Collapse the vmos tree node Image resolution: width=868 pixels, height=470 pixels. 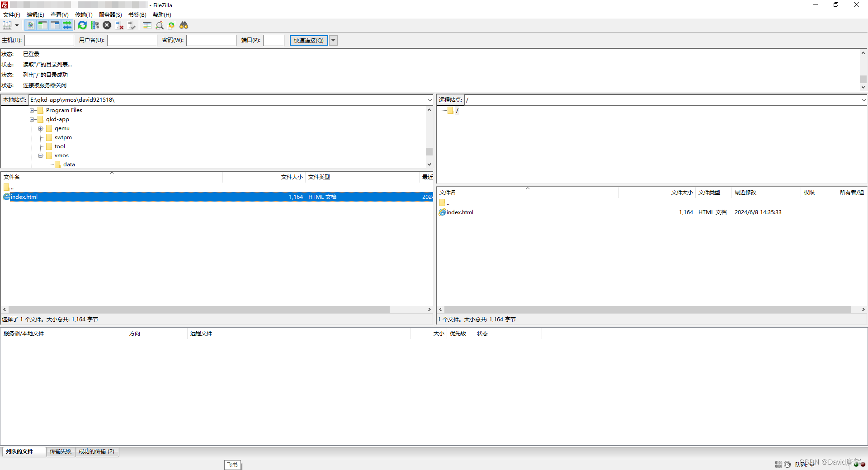coord(41,155)
